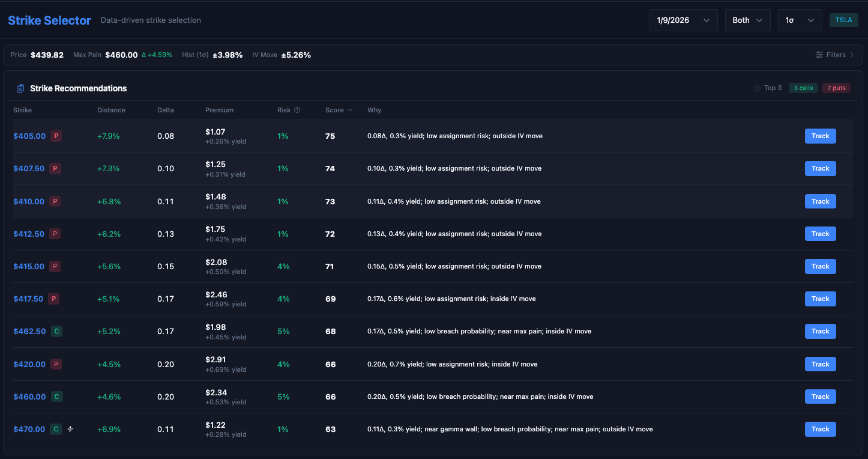Image resolution: width=868 pixels, height=459 pixels.
Task: Track the $470.00 call strike
Action: click(x=820, y=429)
